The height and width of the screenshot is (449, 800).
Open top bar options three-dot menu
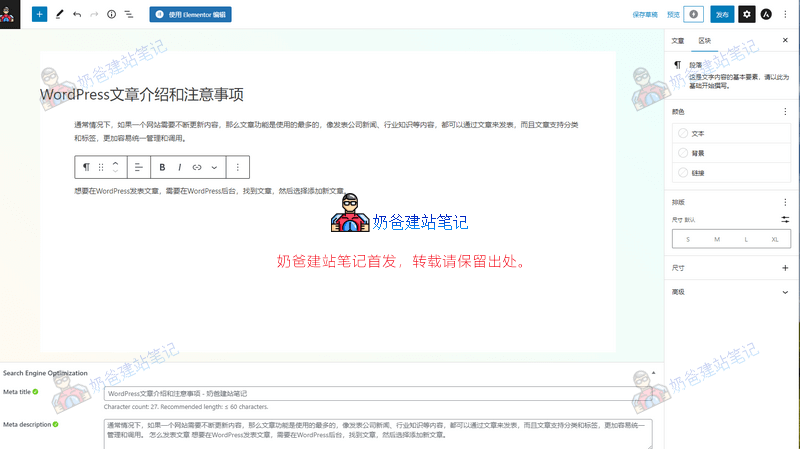(x=785, y=14)
